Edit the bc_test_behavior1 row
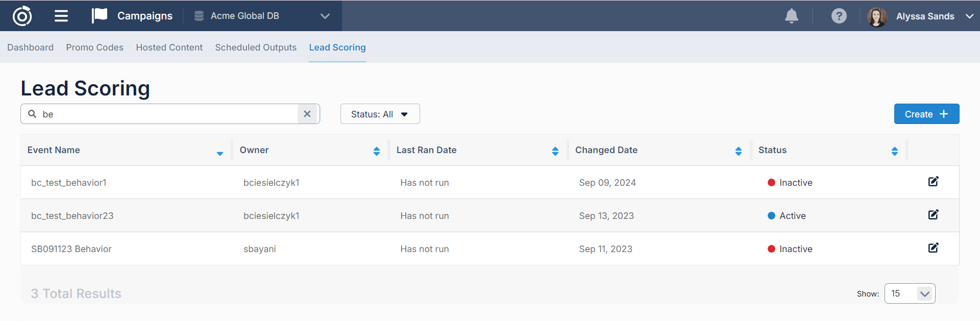Screen dimensions: 980x321 [x=933, y=182]
